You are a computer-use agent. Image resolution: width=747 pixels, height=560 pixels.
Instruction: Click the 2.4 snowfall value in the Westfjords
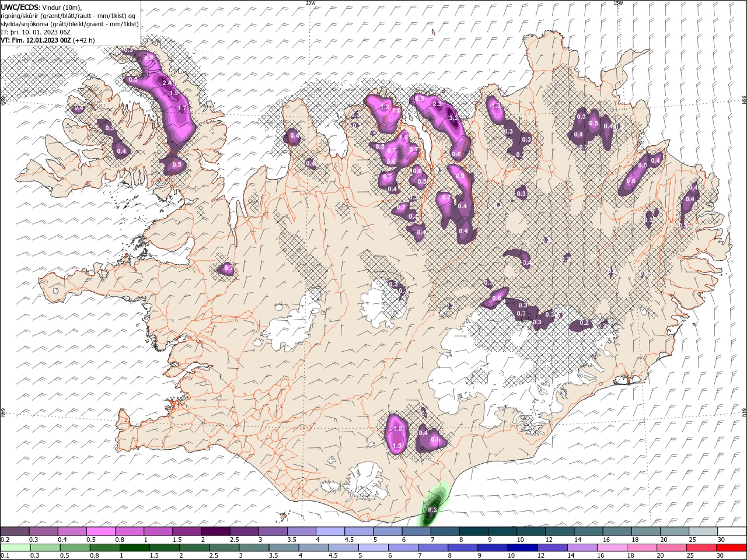pyautogui.click(x=167, y=83)
